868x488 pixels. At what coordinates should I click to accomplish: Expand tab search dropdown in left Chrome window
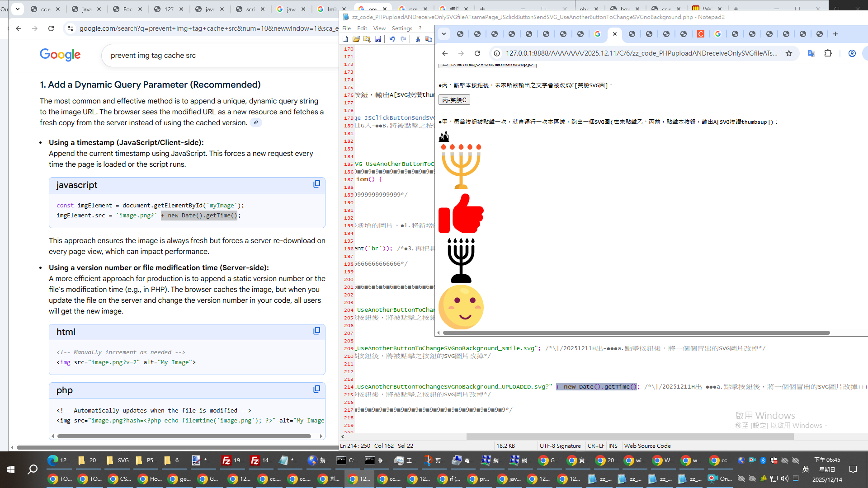click(18, 9)
